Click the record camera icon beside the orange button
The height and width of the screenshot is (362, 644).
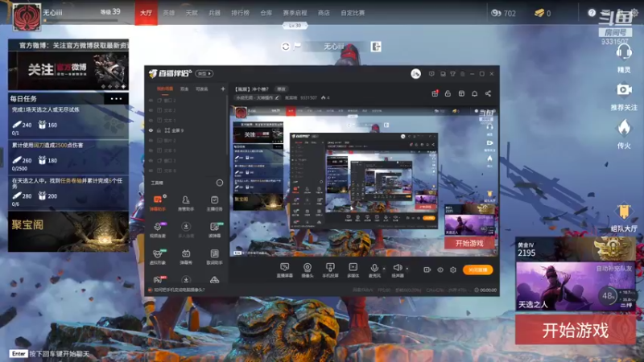point(427,269)
